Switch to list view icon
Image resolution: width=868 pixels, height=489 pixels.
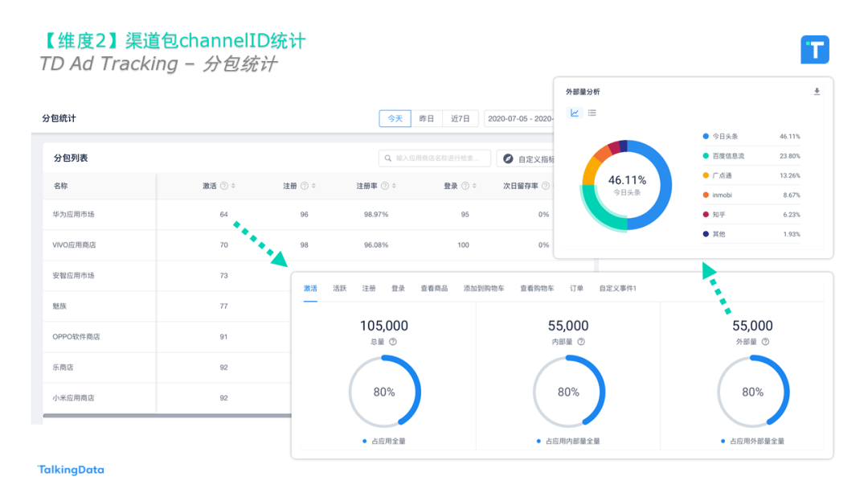(x=592, y=113)
